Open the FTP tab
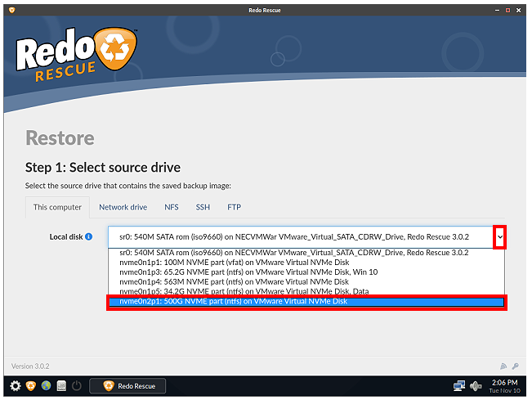The height and width of the screenshot is (400, 532). (234, 207)
